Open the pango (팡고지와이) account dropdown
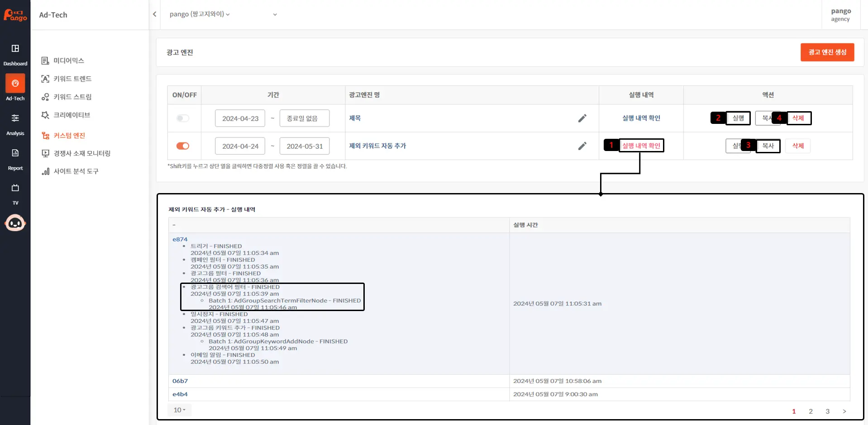Screen dimensions: 868x425 coord(200,14)
